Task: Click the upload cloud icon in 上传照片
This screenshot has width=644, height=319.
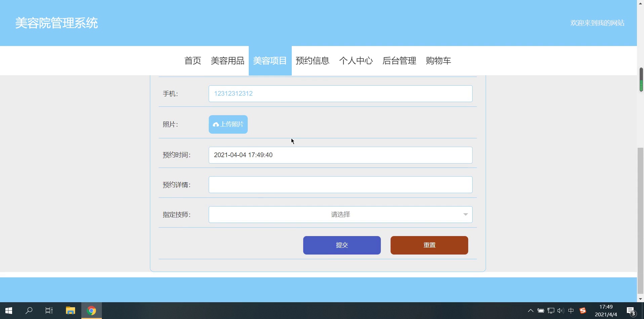Action: (x=216, y=125)
